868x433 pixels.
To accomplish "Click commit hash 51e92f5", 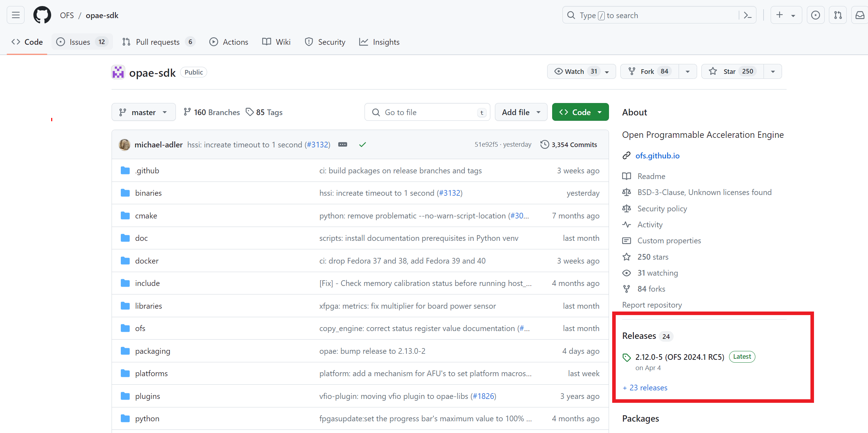I will [x=486, y=144].
